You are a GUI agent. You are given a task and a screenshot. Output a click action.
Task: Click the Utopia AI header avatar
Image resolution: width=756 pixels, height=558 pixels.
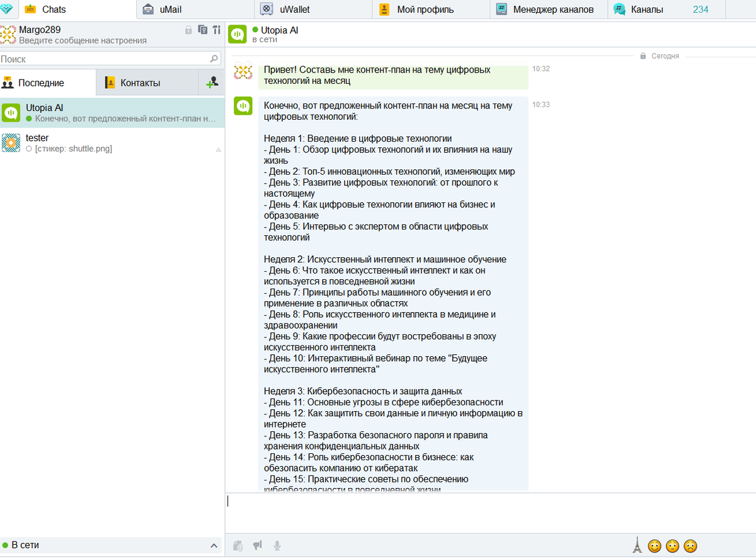pyautogui.click(x=238, y=34)
